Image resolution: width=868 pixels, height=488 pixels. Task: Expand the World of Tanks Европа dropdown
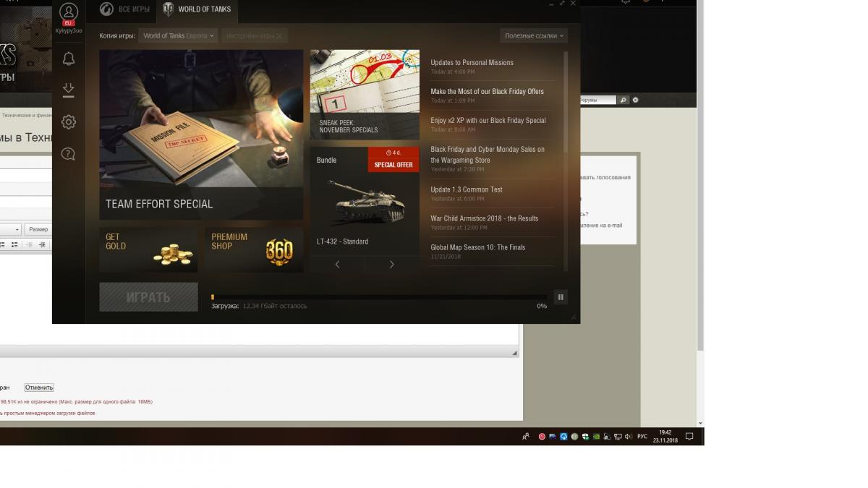click(x=178, y=35)
